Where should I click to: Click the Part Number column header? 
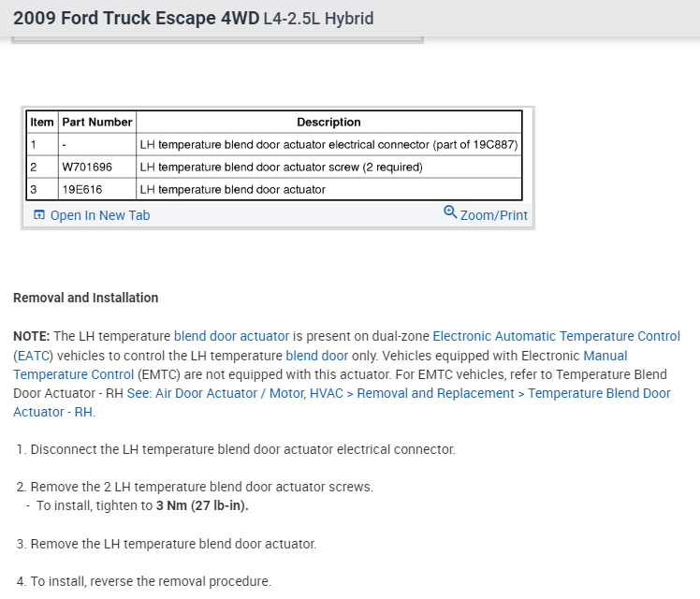click(97, 123)
